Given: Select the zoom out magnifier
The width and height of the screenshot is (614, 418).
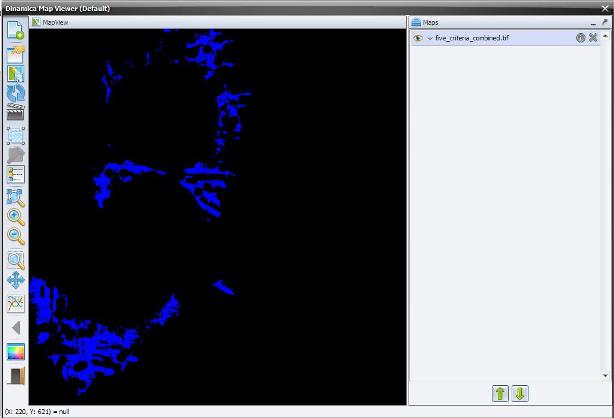Looking at the screenshot, I should pos(16,236).
